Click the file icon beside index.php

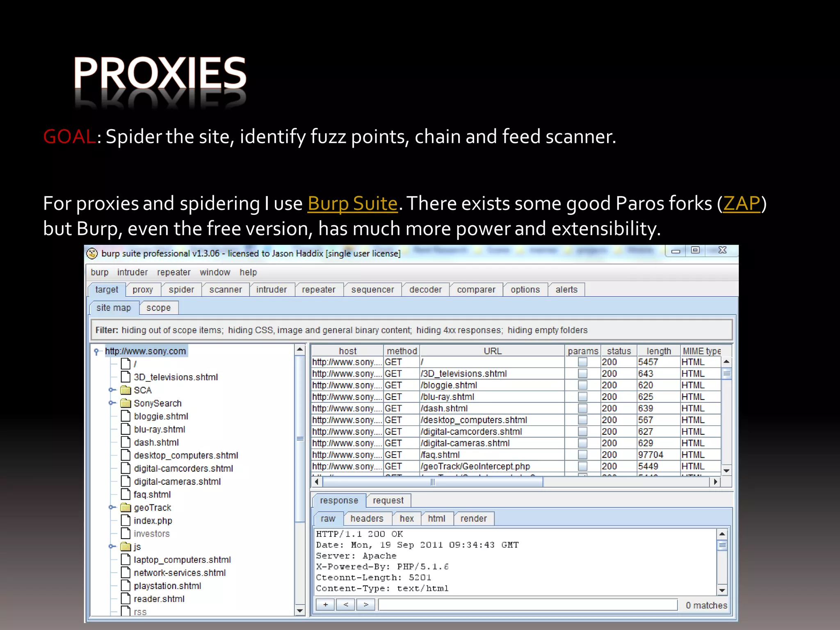tap(126, 520)
